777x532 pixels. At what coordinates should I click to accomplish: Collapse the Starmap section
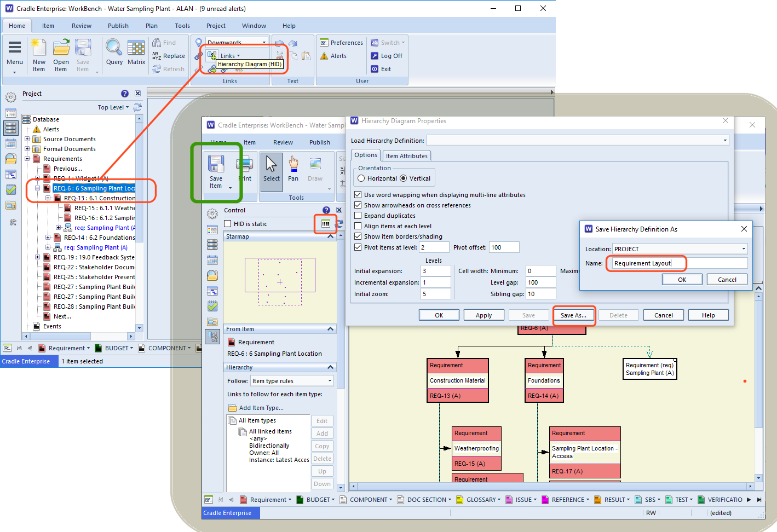tap(330, 236)
